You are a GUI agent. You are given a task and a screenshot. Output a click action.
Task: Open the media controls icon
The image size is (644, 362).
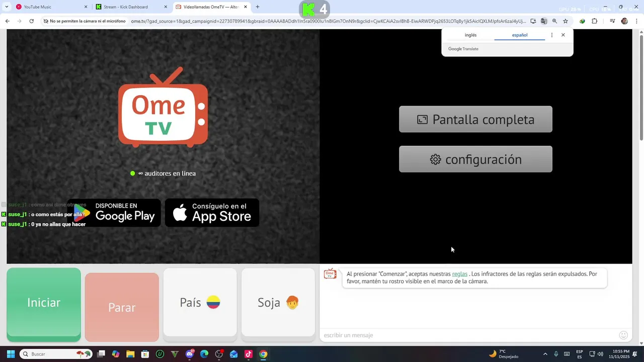pos(612,21)
